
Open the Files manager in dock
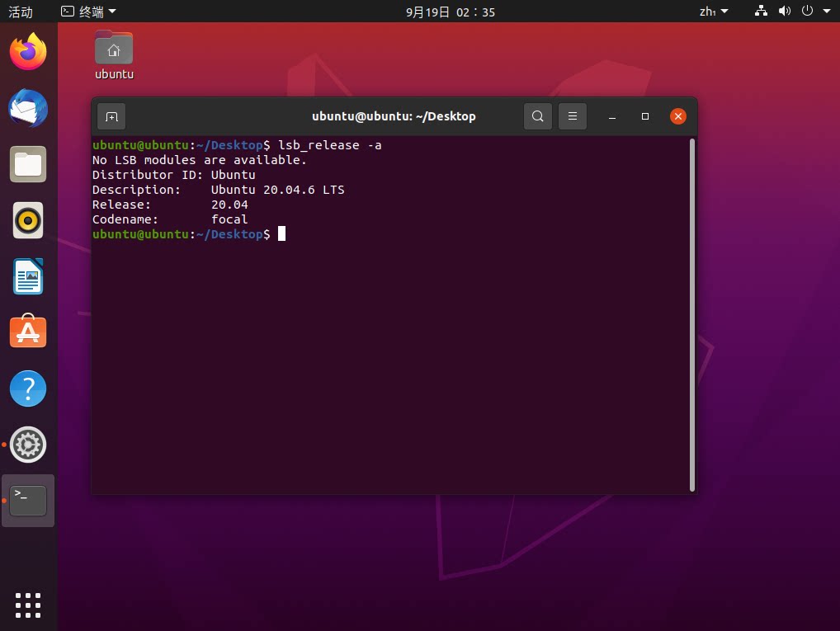[28, 164]
